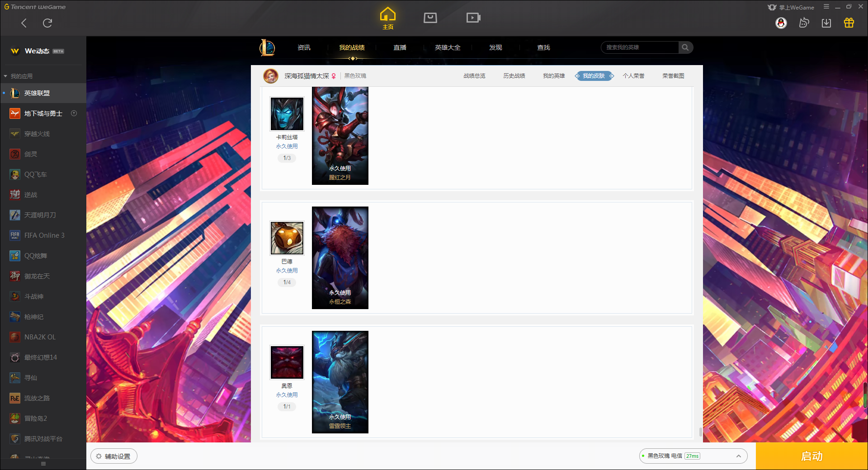Switch to 战绩总览 sub-tab
The height and width of the screenshot is (470, 868).
[474, 76]
